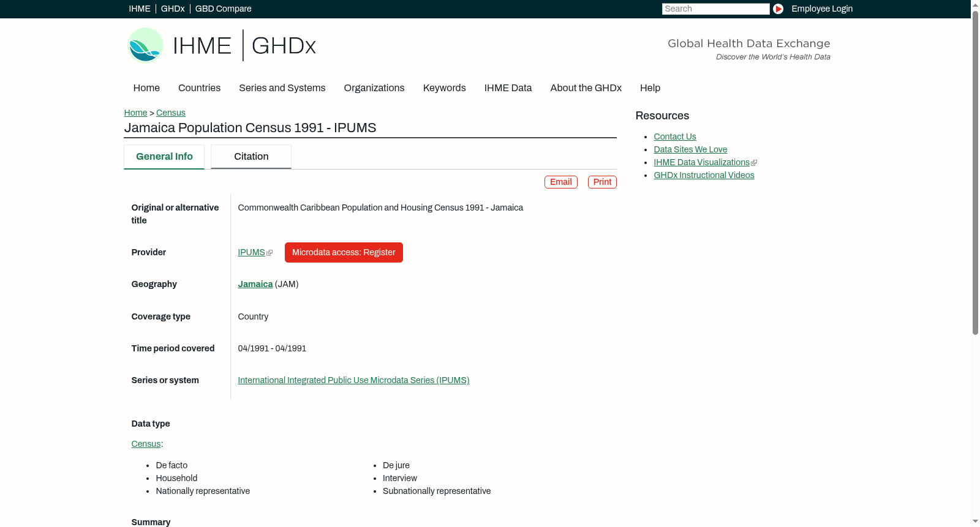This screenshot has width=980, height=527.
Task: Open Contact Us resource link
Action: click(x=674, y=136)
